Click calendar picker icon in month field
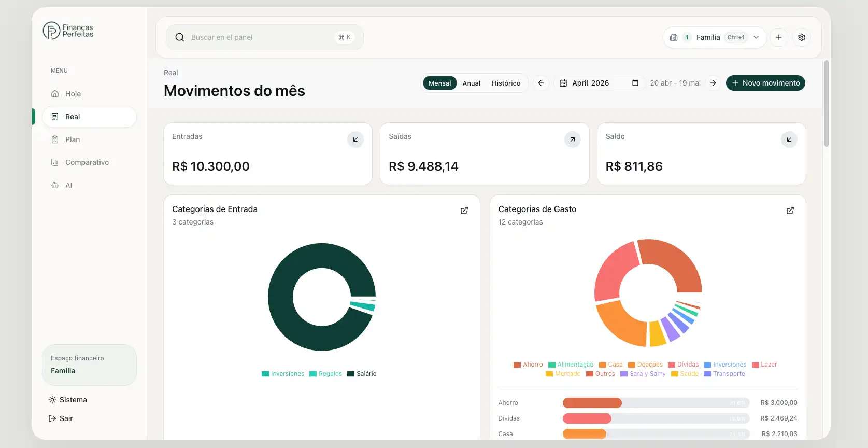 coord(635,83)
